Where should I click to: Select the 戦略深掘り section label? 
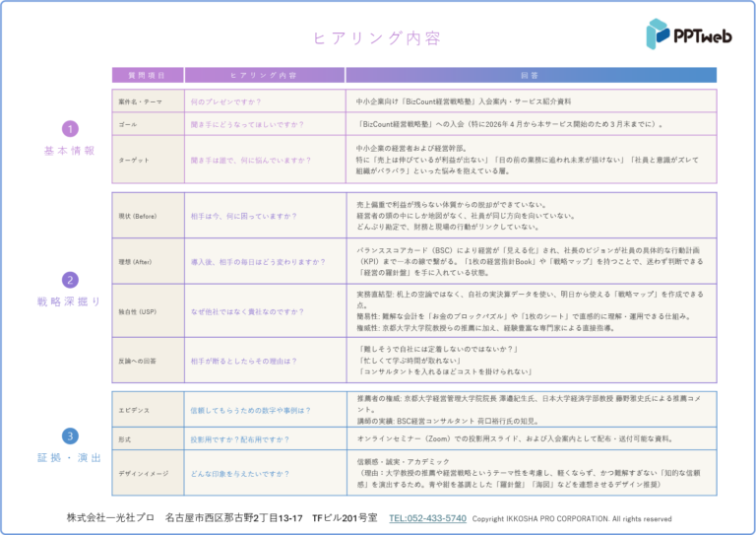[70, 301]
